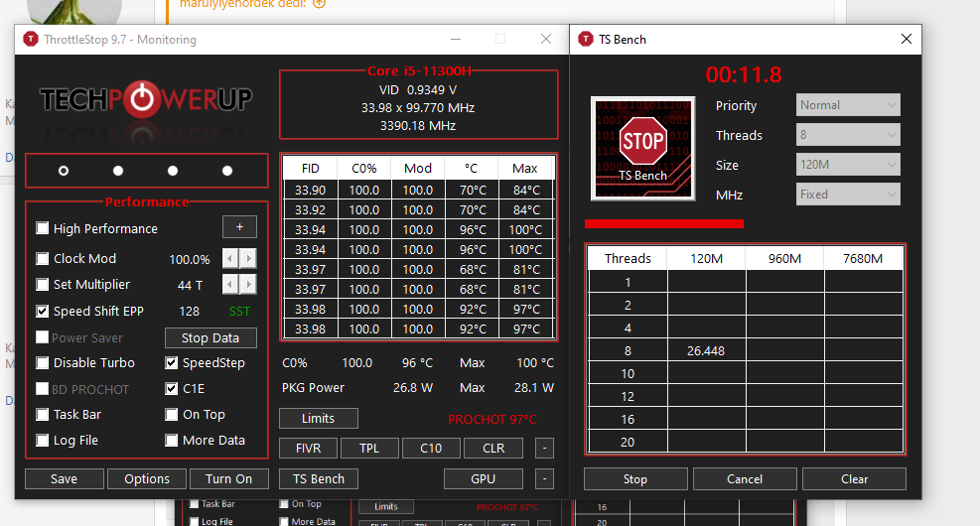The width and height of the screenshot is (980, 526).
Task: Click the minus button next to GPU
Action: pyautogui.click(x=544, y=479)
